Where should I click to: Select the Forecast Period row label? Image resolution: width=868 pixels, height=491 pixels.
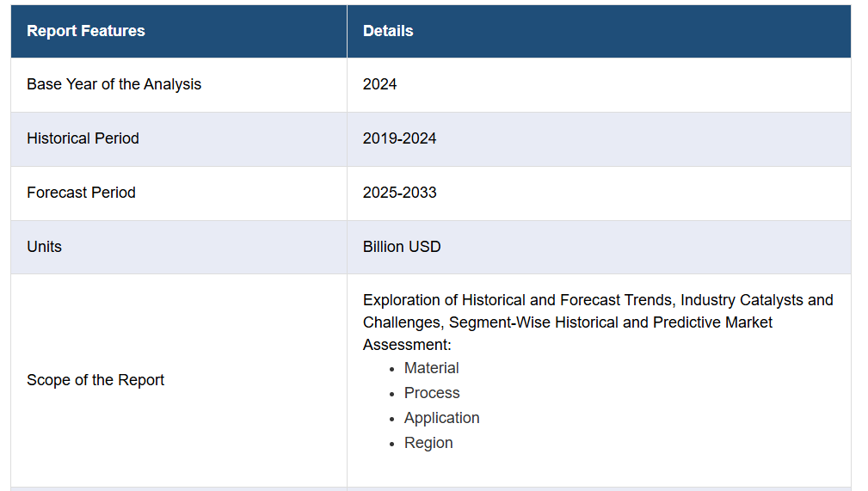point(81,193)
